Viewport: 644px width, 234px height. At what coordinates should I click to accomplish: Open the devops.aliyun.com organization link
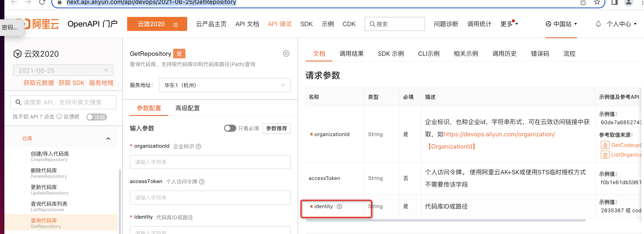(499, 134)
